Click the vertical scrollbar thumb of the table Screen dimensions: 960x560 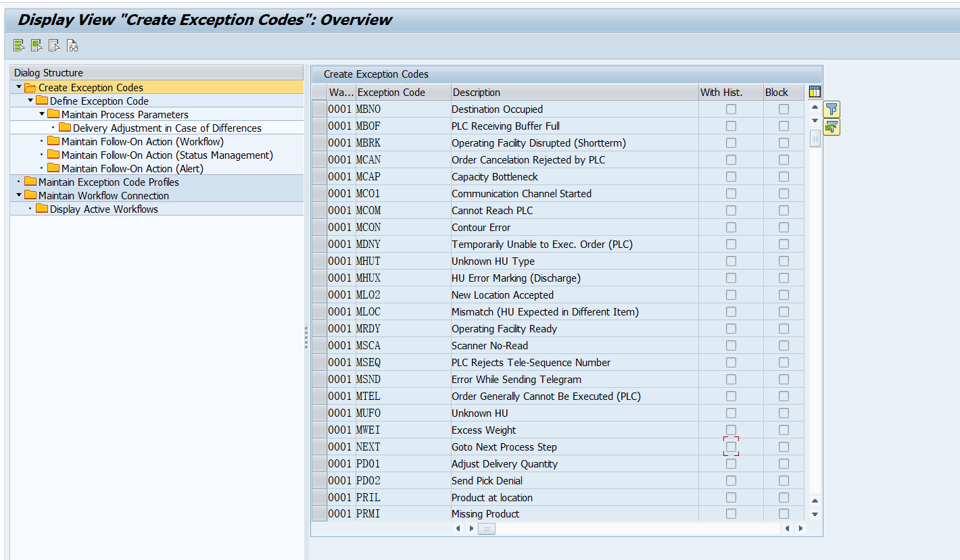(x=815, y=138)
